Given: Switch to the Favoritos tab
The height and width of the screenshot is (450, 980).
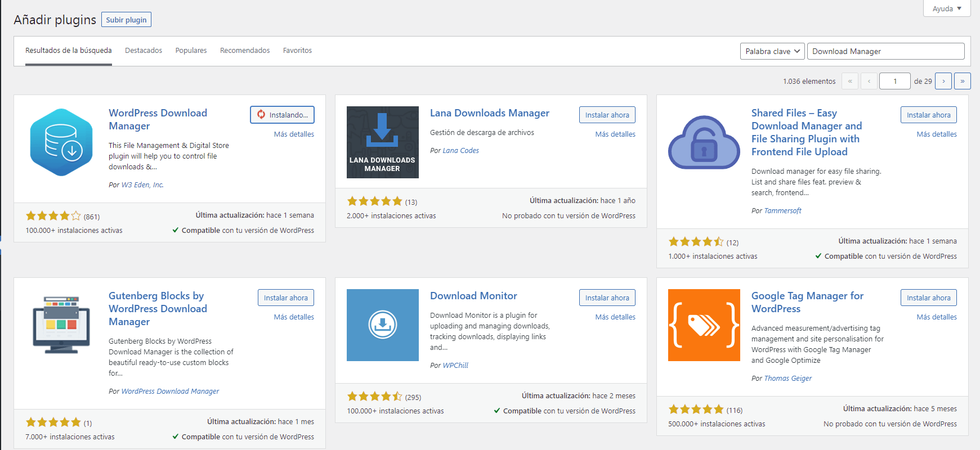Looking at the screenshot, I should 297,51.
